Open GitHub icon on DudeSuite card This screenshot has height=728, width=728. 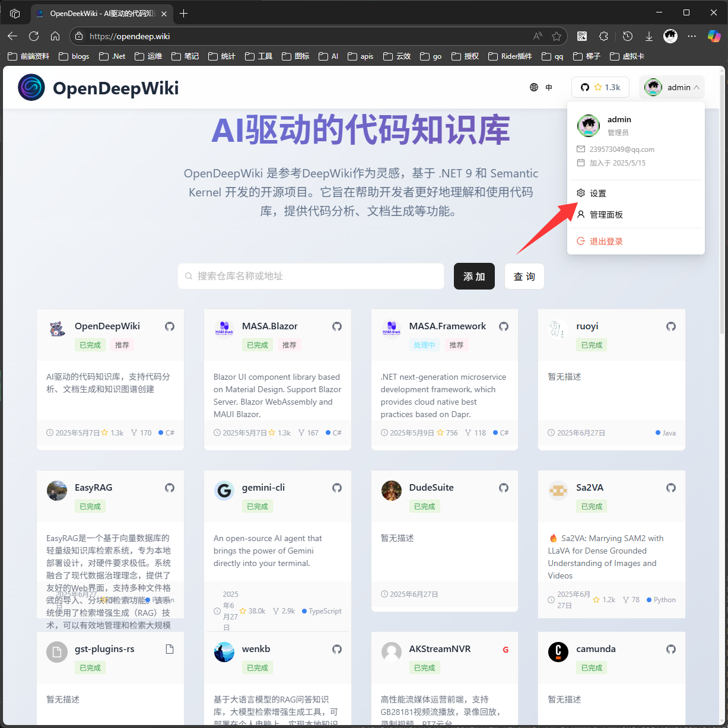coord(504,488)
